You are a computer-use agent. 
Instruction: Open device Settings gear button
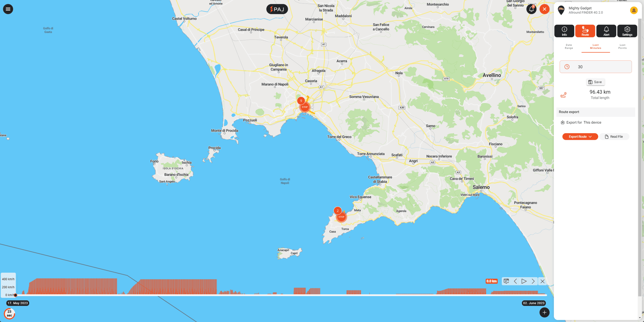click(627, 31)
